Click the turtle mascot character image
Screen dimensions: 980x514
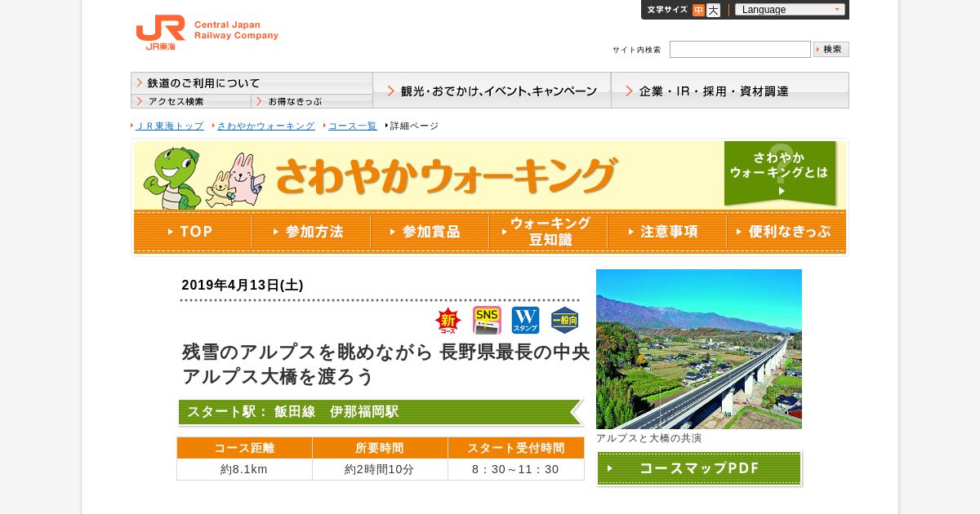click(x=173, y=177)
